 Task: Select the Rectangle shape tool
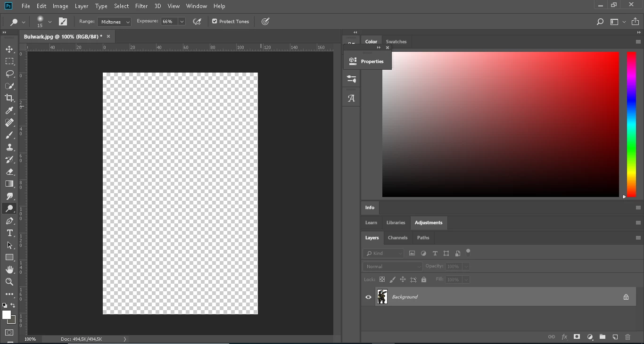9,257
